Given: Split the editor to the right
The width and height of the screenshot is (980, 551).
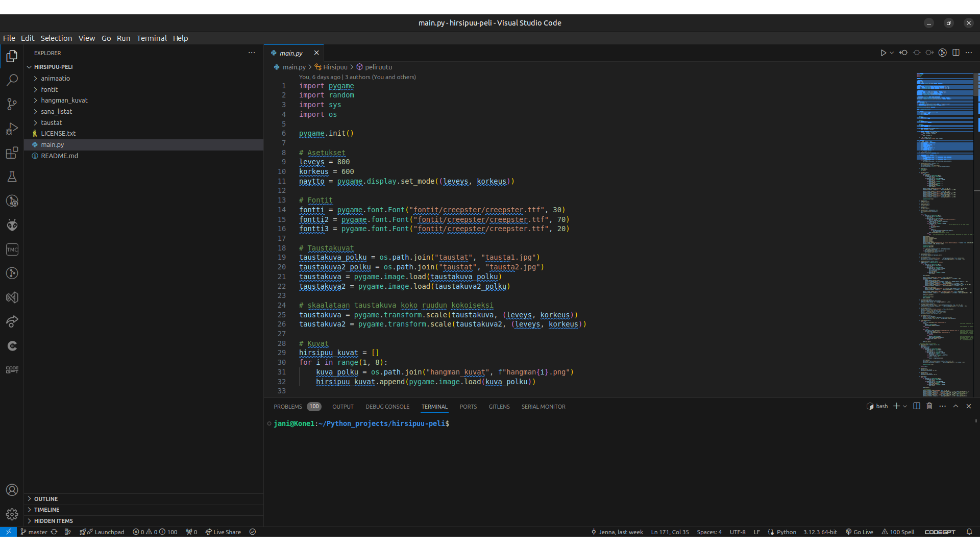Looking at the screenshot, I should [x=955, y=53].
